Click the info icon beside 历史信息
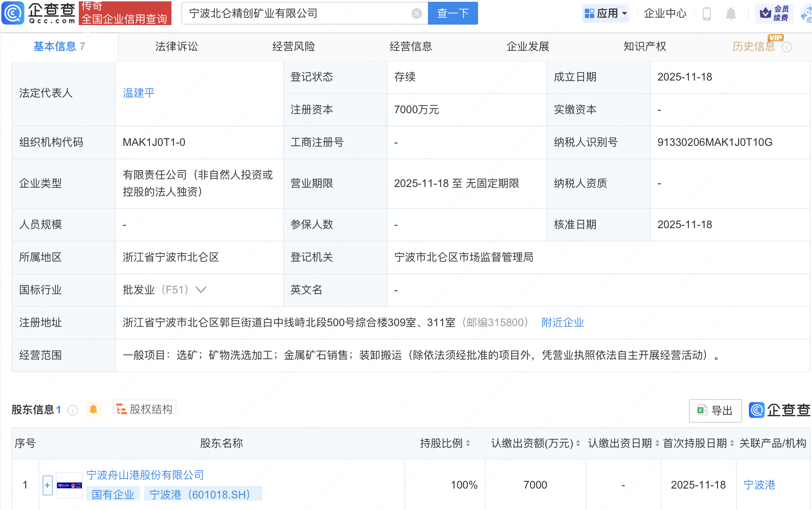Image resolution: width=812 pixels, height=510 pixels. click(x=786, y=47)
